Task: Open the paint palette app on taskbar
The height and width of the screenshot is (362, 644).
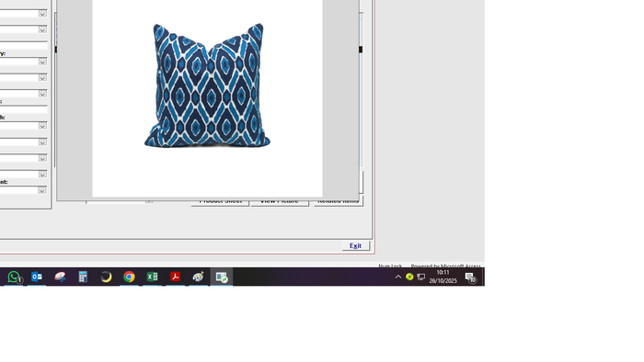Action: 199,277
